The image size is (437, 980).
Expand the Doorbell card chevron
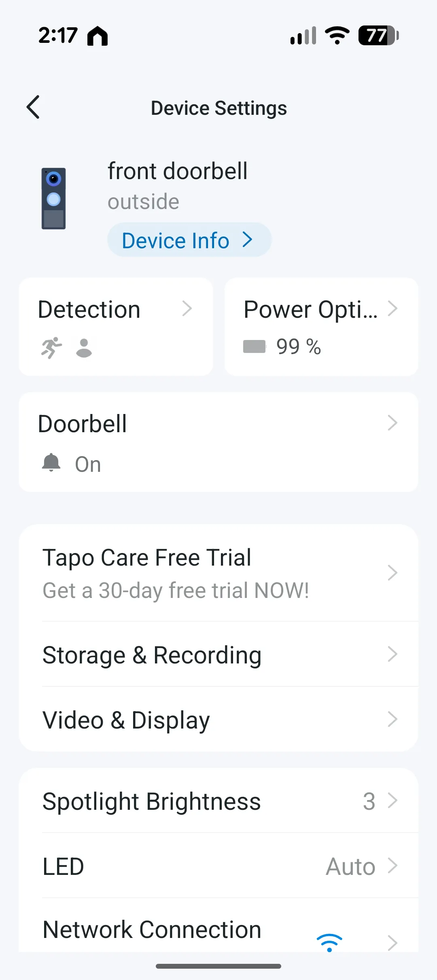[x=392, y=423]
